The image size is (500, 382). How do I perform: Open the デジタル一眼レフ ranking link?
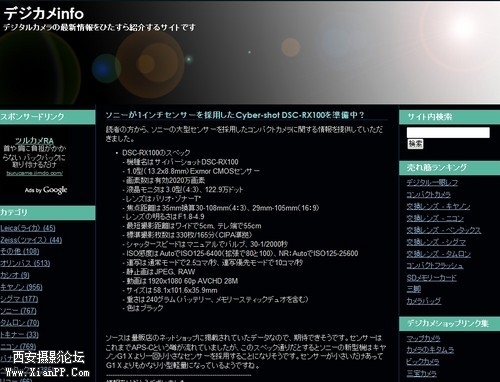point(432,182)
